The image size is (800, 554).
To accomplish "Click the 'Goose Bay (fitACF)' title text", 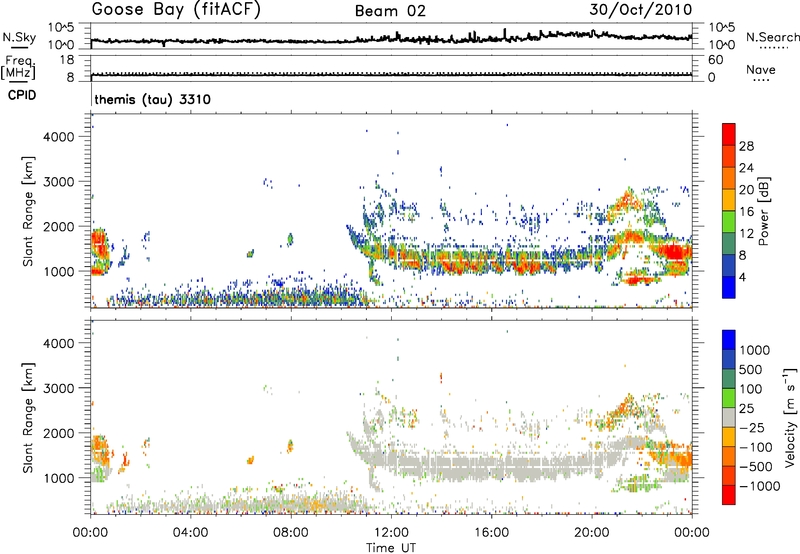I will 176,10.
